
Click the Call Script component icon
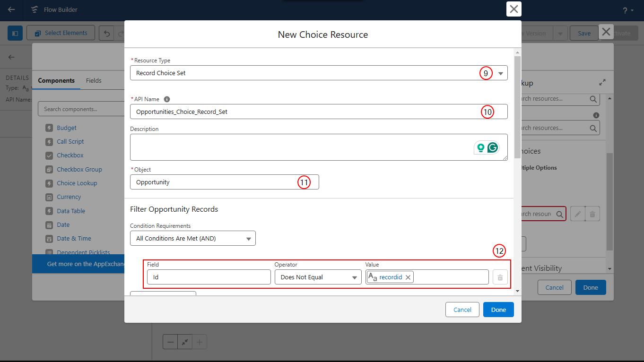[49, 142]
